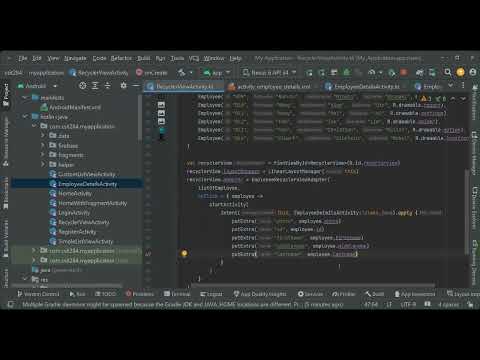
Task: Open the Notifications right side tab
Action: [x=474, y=103]
